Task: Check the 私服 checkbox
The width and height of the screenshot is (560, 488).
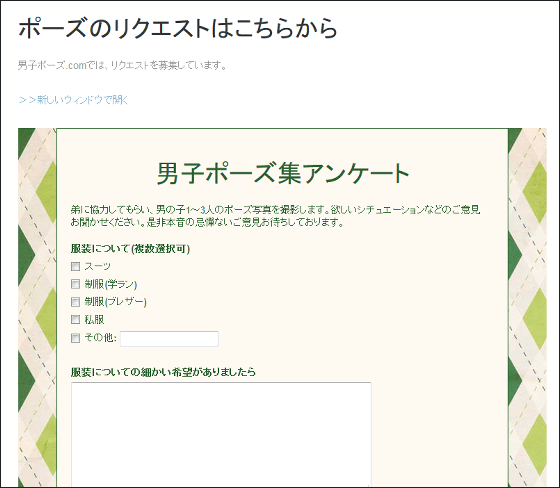Action: 75,319
